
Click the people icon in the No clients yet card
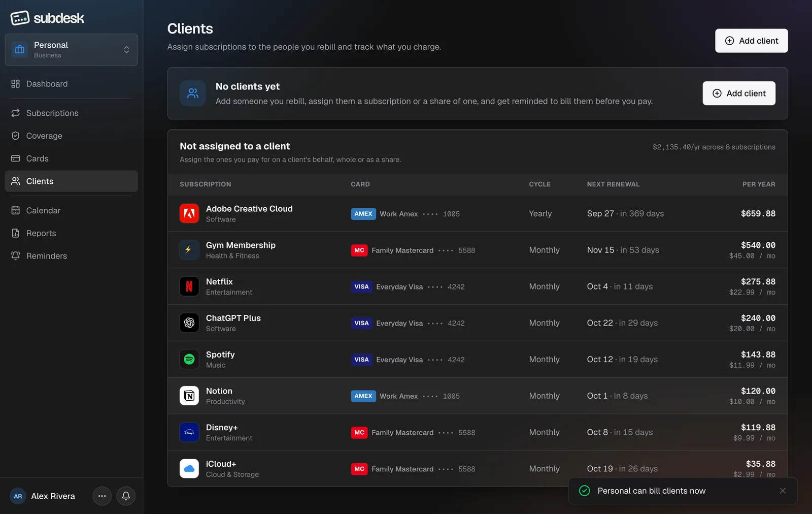193,93
